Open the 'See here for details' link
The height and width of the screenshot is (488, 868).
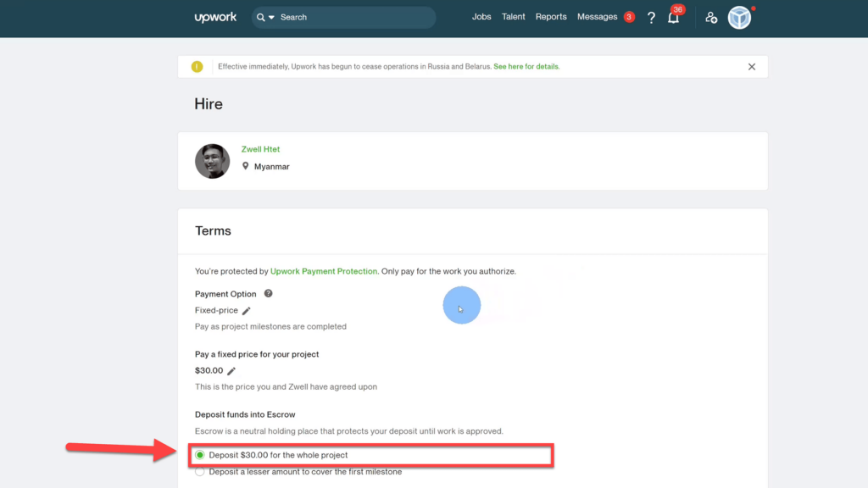click(x=526, y=66)
